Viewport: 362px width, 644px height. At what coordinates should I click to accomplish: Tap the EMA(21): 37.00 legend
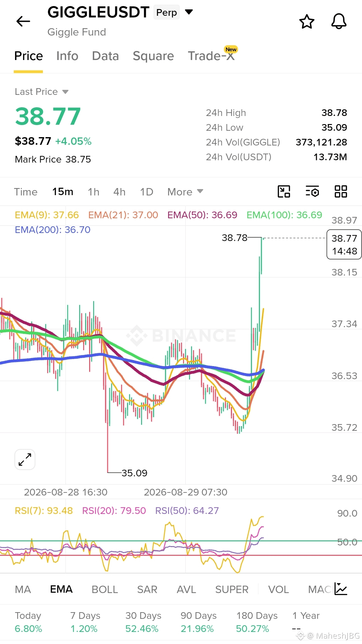[123, 215]
